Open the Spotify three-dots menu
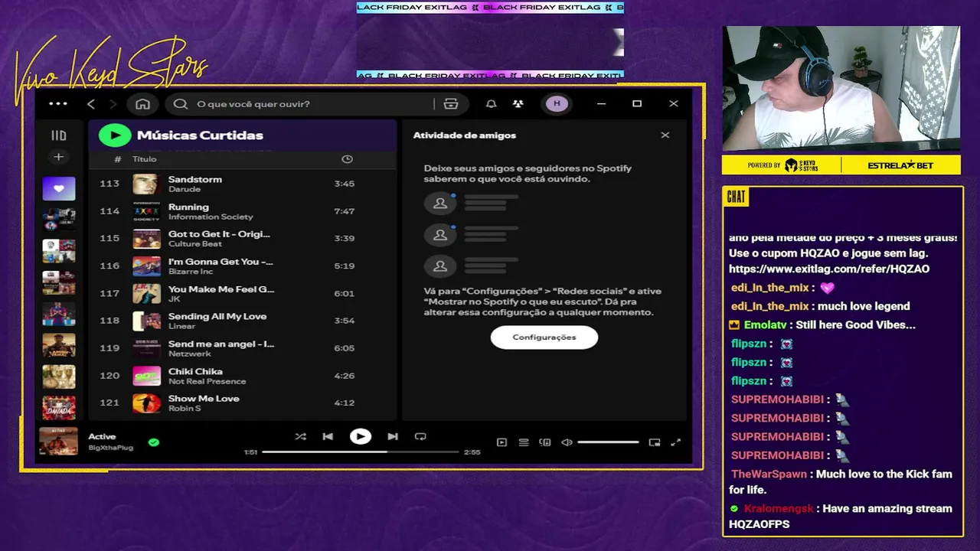The image size is (980, 551). pyautogui.click(x=58, y=104)
